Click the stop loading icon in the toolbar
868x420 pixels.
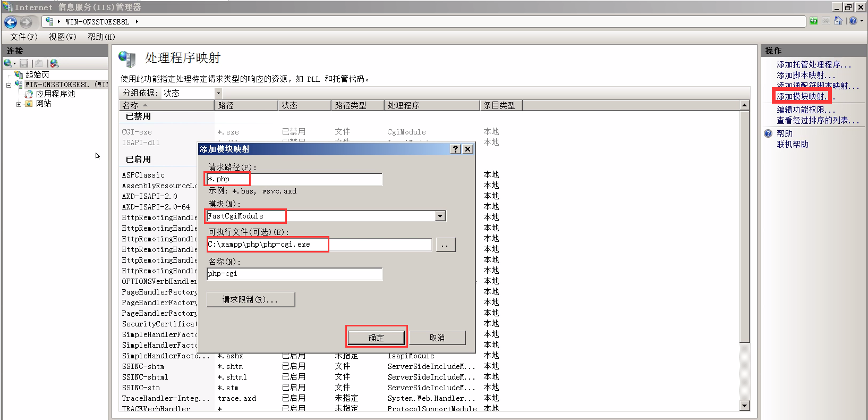tap(826, 21)
